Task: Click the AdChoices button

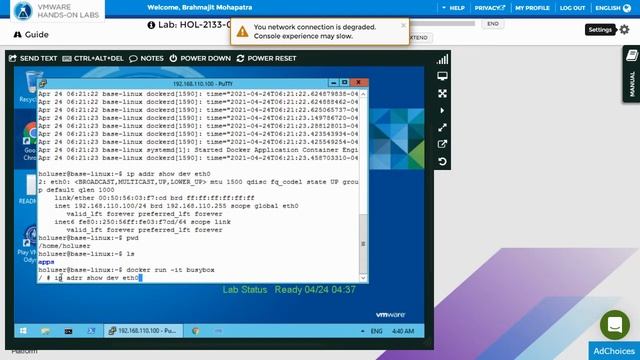Action: [614, 351]
